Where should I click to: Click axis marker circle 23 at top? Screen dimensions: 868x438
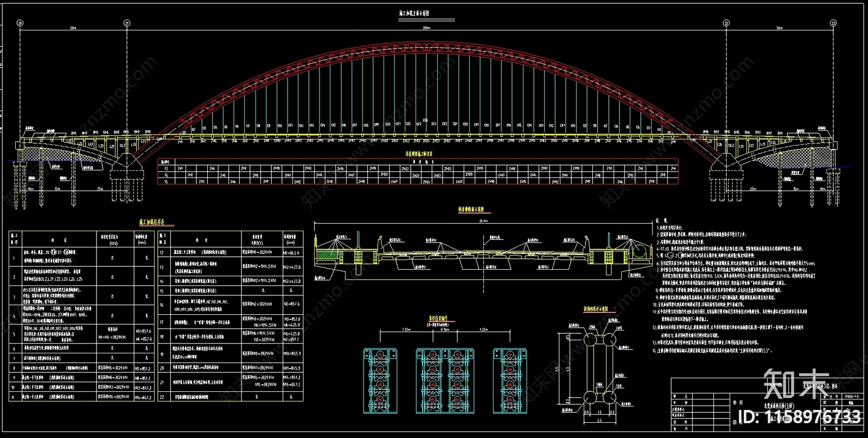tap(833, 23)
